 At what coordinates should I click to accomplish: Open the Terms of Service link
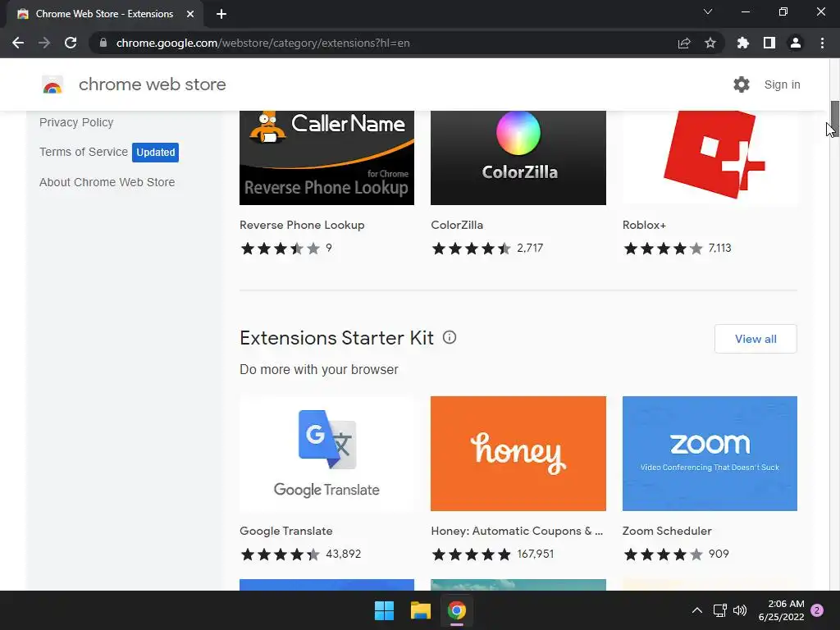click(84, 152)
